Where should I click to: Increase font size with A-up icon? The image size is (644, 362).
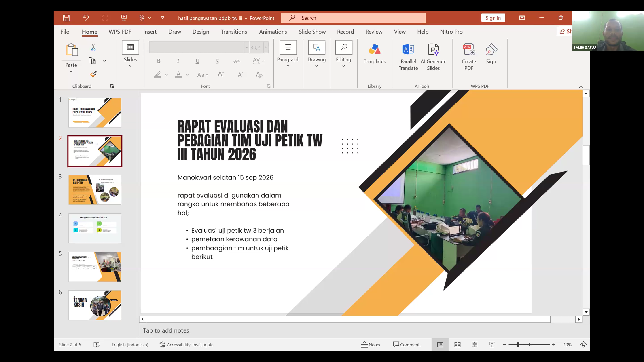[220, 74]
